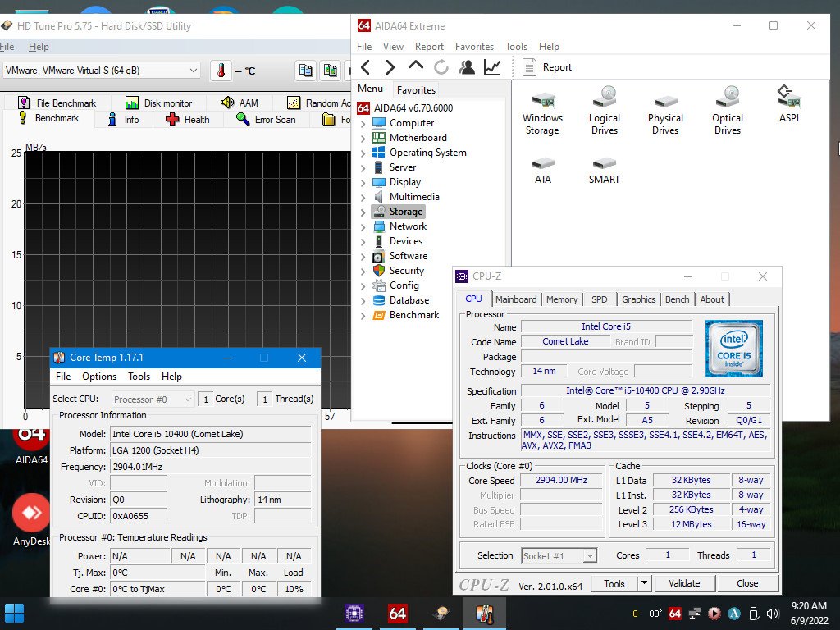Image resolution: width=840 pixels, height=630 pixels.
Task: Switch to About tab in CPU-Z
Action: tap(712, 299)
